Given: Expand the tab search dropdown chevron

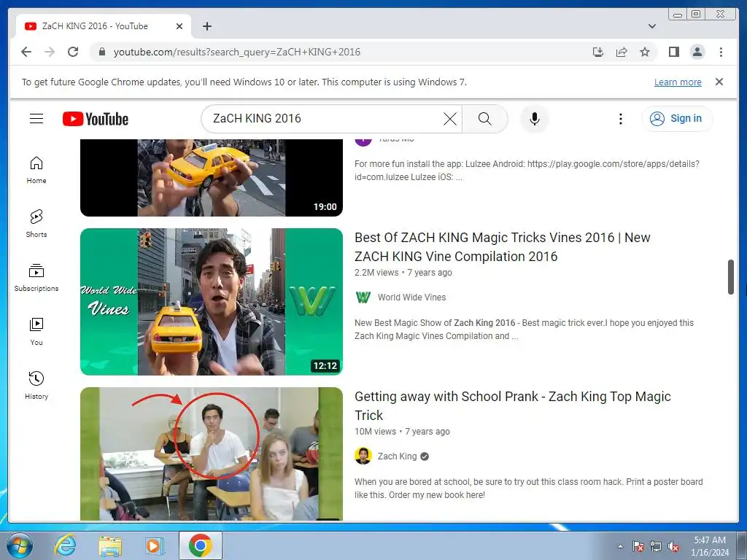Looking at the screenshot, I should click(652, 26).
